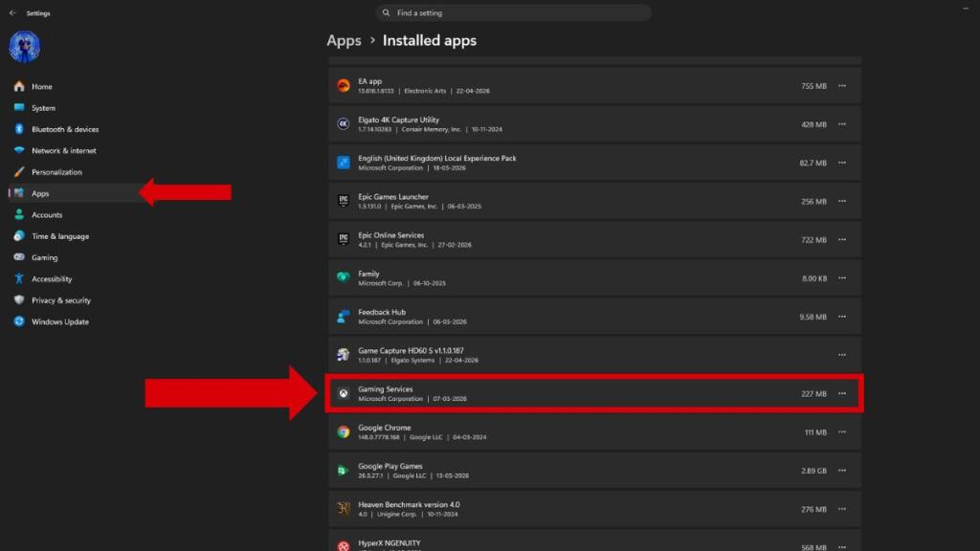Click the Gaming Services Xbox icon
Screen dimensions: 980x551
coord(344,393)
